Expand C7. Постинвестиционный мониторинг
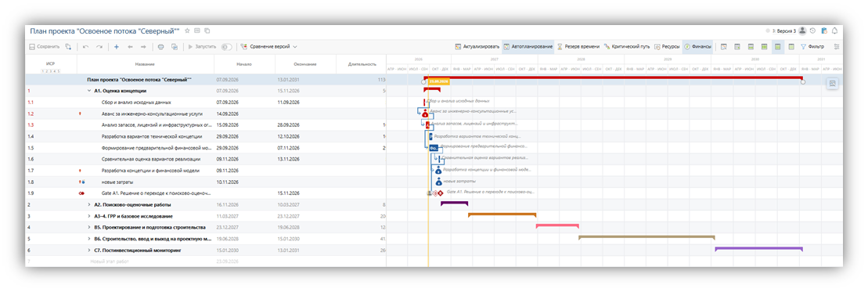Viewport: 868px width, 292px height. coord(88,251)
